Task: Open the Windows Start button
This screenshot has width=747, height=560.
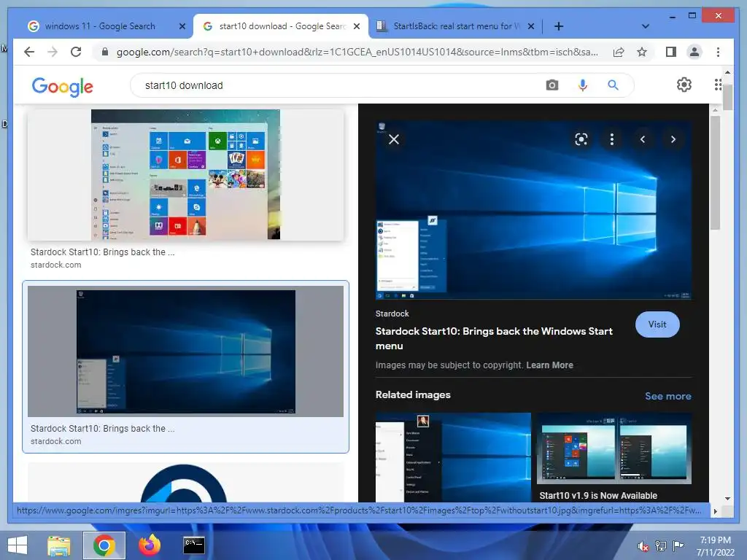Action: (x=18, y=545)
